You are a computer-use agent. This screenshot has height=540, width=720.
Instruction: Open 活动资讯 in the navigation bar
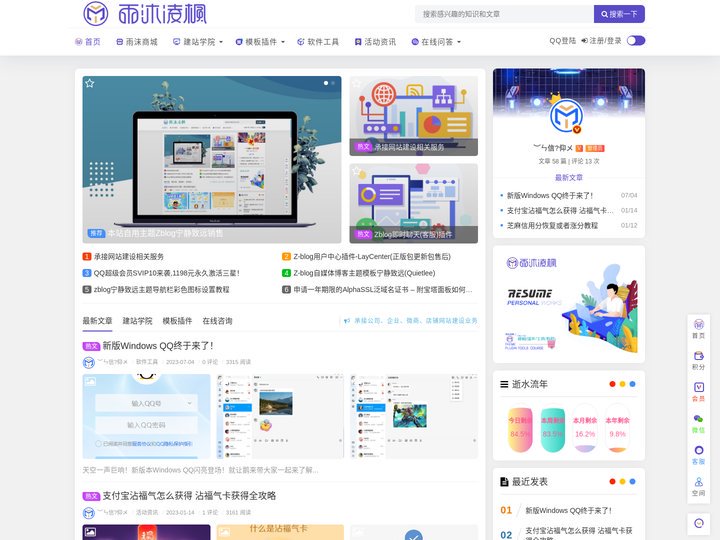375,42
